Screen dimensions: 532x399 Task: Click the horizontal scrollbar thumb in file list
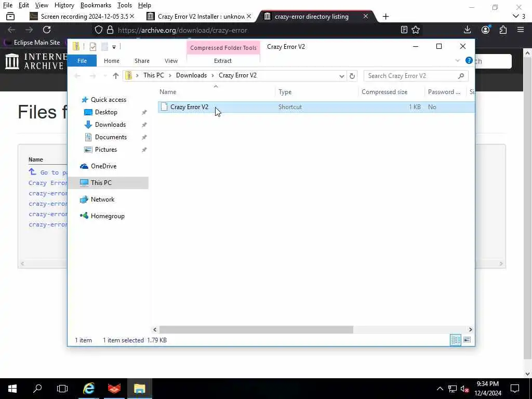click(x=256, y=330)
